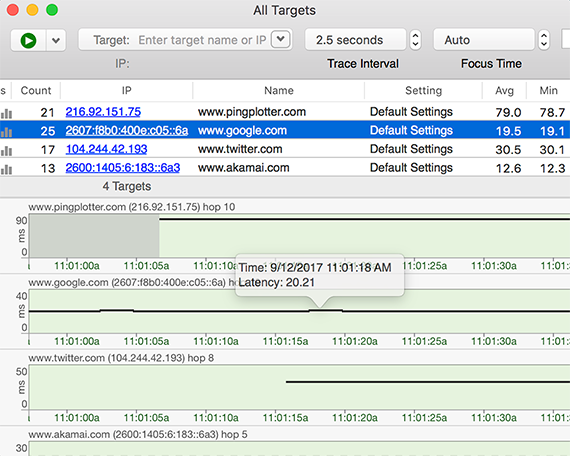Click count 21 in the pingplotter row
This screenshot has height=456, width=570.
47,112
